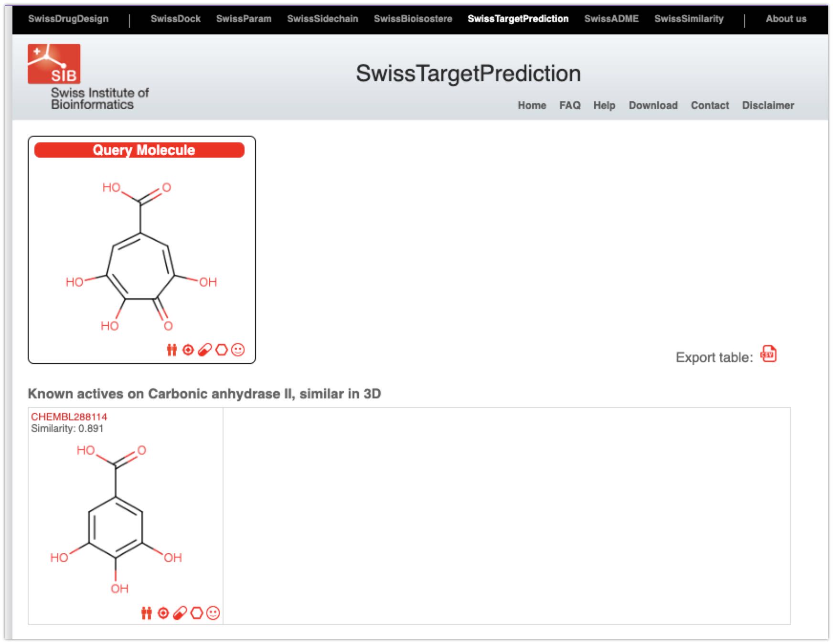Image resolution: width=833 pixels, height=644 pixels.
Task: Click the smiley icon under the Query Molecule
Action: [237, 350]
